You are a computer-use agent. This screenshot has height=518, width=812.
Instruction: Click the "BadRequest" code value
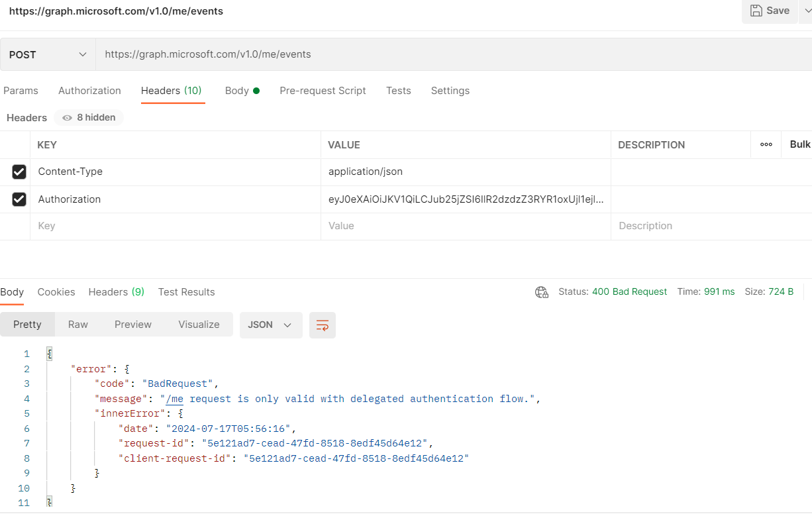coord(177,384)
